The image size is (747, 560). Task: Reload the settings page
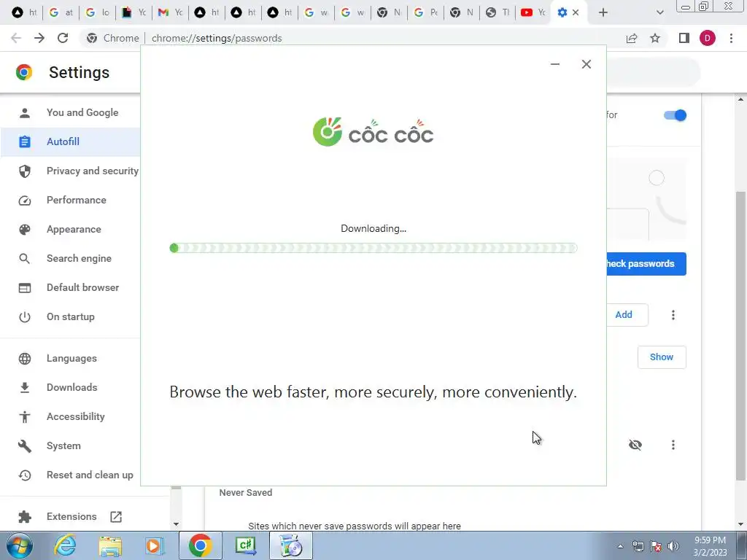coord(63,38)
